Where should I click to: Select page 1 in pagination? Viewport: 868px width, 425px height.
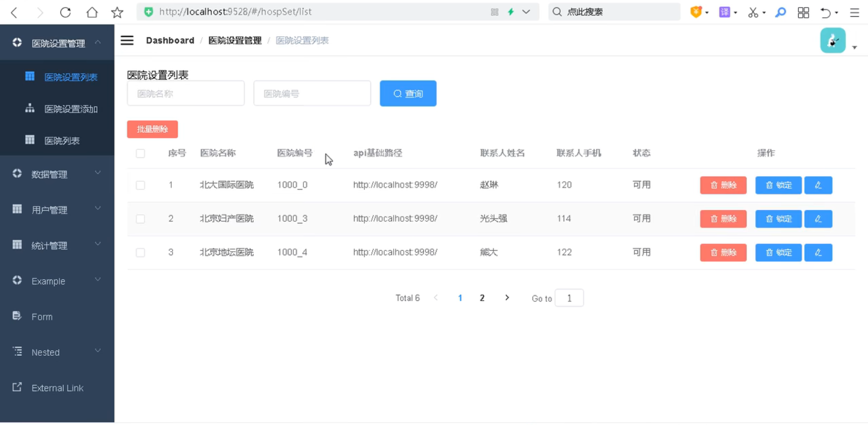pyautogui.click(x=460, y=298)
